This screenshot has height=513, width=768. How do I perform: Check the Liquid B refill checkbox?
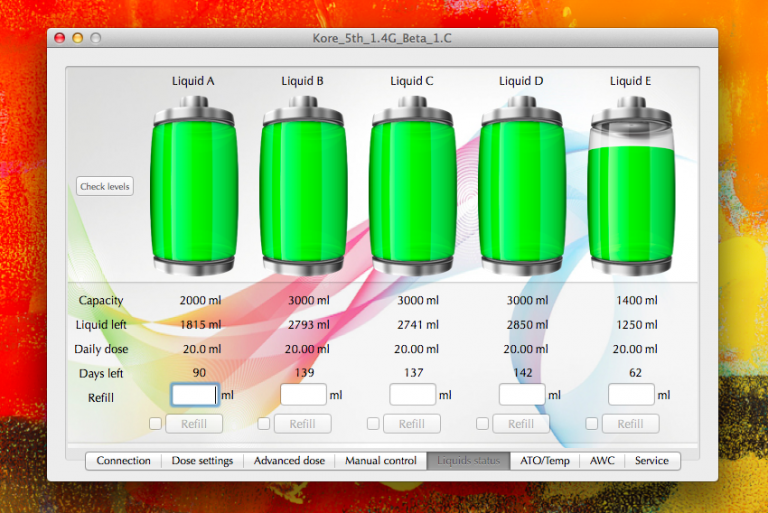264,424
